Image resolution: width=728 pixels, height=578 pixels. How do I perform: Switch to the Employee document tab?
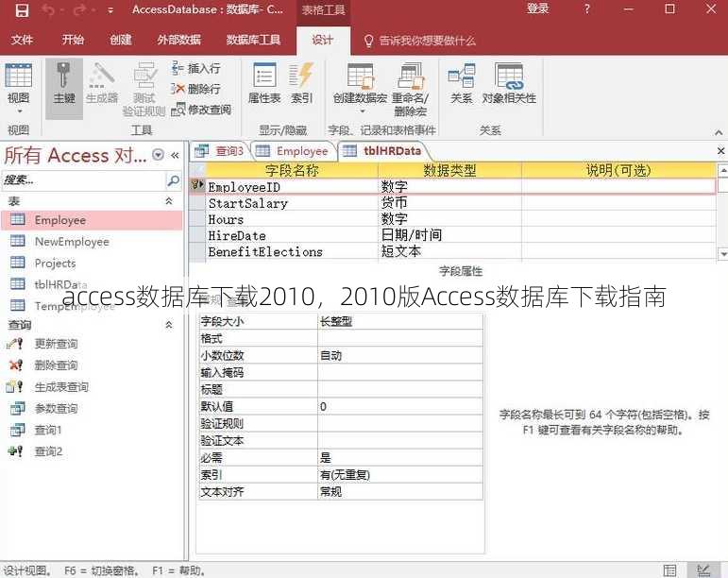[293, 151]
